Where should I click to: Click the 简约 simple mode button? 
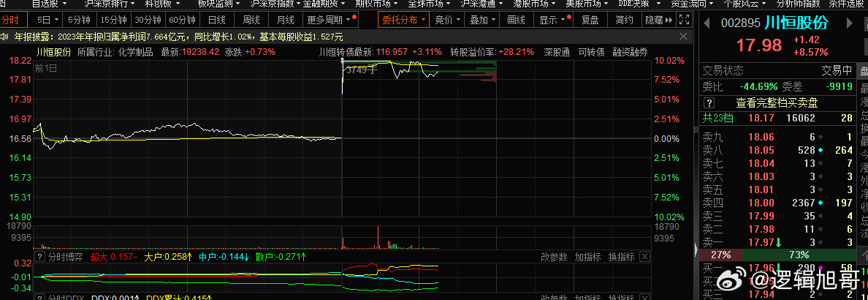pos(624,20)
